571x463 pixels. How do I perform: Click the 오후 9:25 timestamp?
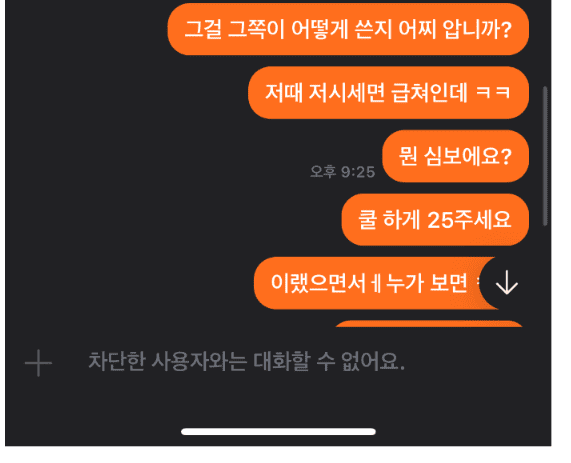342,172
